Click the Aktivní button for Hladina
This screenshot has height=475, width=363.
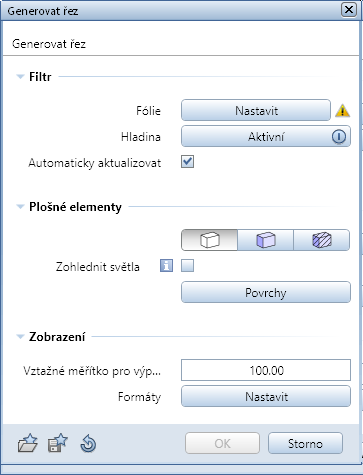(266, 136)
